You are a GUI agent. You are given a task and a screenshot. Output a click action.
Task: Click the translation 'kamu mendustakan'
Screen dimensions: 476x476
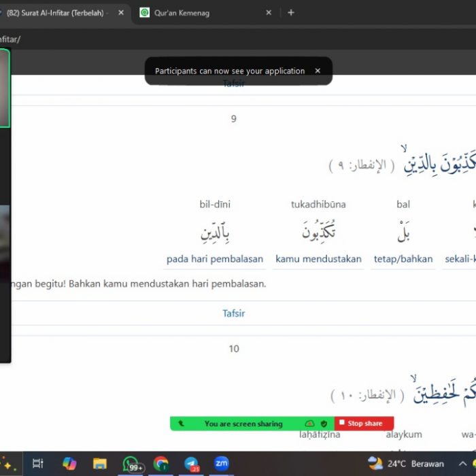tap(318, 259)
